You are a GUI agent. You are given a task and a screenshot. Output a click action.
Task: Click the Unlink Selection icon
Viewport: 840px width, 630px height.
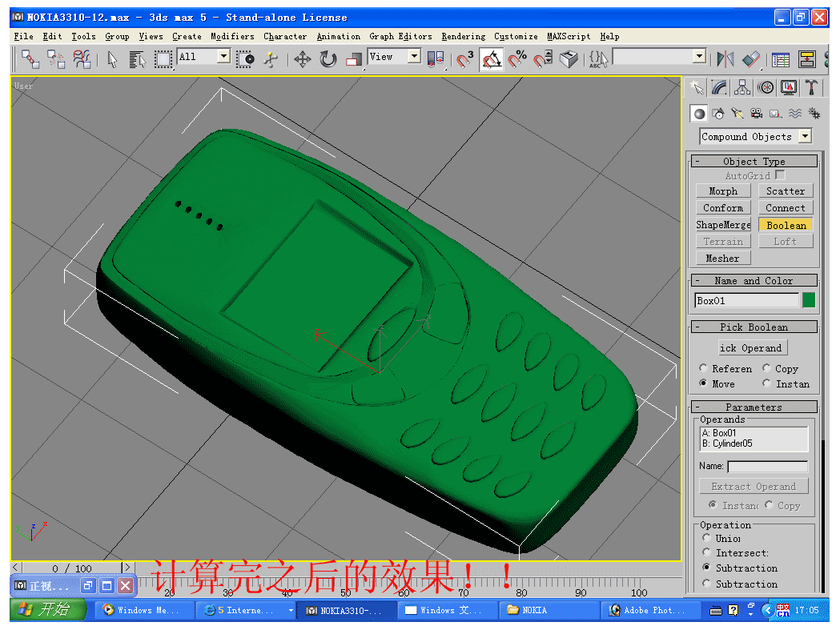point(56,58)
